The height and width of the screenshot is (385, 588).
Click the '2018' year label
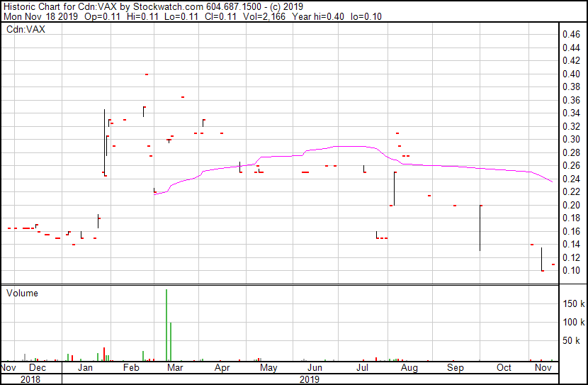click(30, 379)
